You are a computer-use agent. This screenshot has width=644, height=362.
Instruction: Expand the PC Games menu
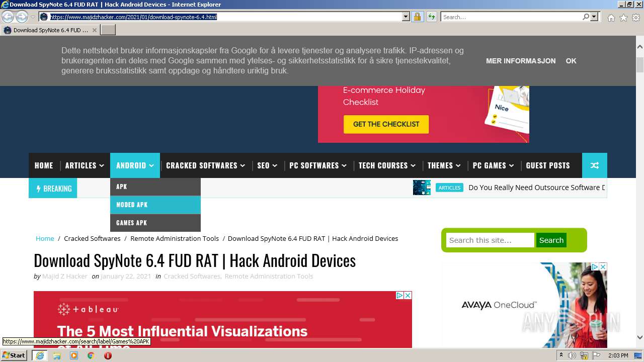[494, 165]
